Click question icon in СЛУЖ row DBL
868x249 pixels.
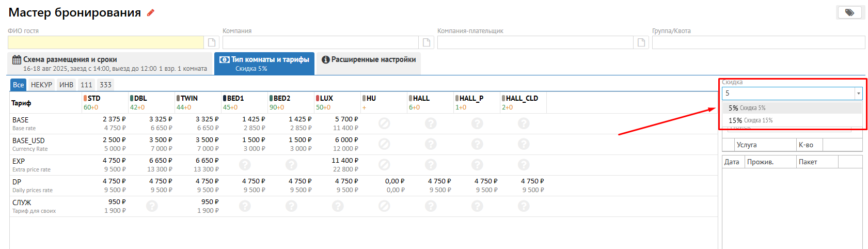tap(152, 206)
